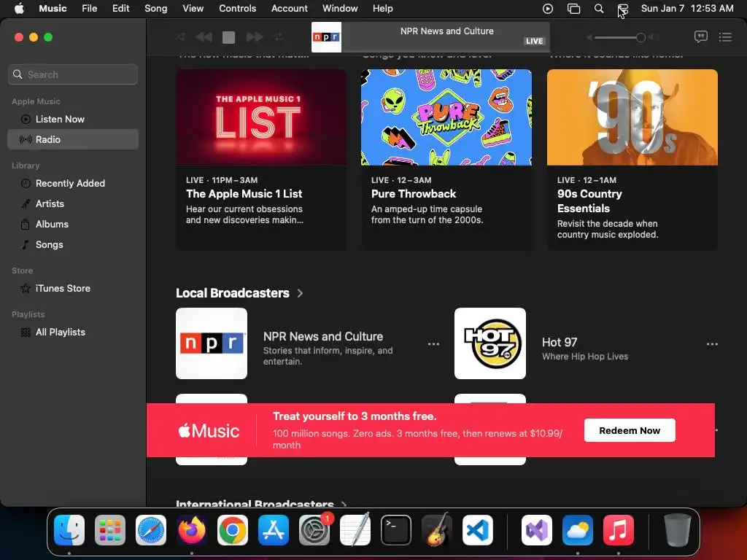Toggle the repeat mode button
The width and height of the screenshot is (747, 560).
278,36
